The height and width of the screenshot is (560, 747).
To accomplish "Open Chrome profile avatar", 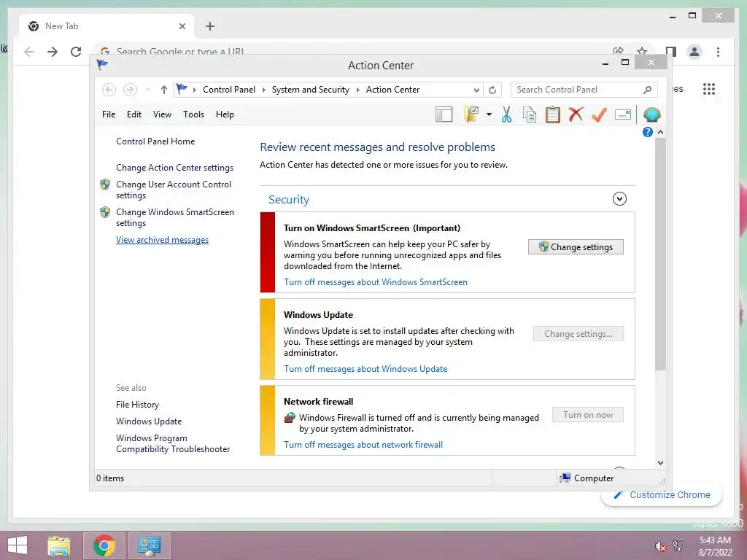I will [694, 52].
